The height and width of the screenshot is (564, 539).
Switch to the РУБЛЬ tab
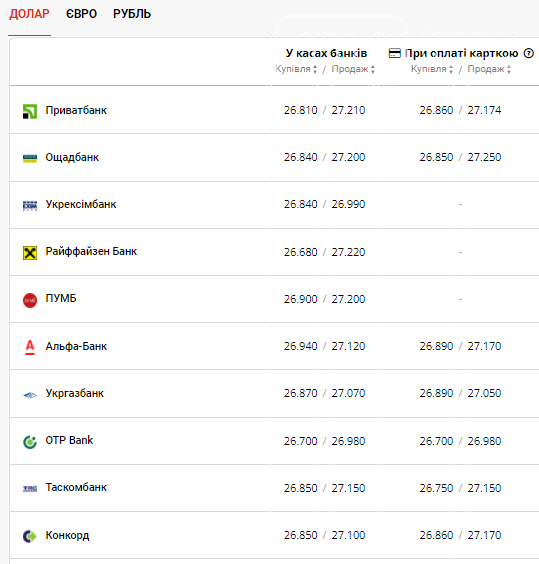pos(132,14)
